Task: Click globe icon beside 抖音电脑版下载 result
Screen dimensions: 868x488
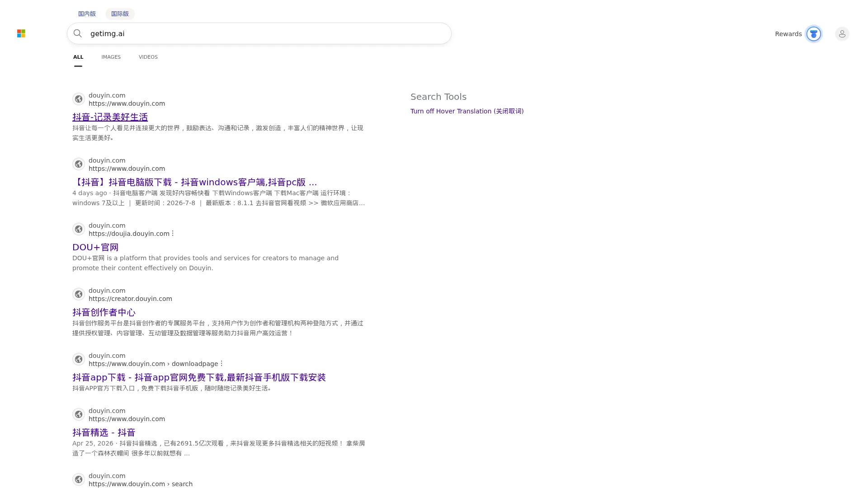Action: 79,164
